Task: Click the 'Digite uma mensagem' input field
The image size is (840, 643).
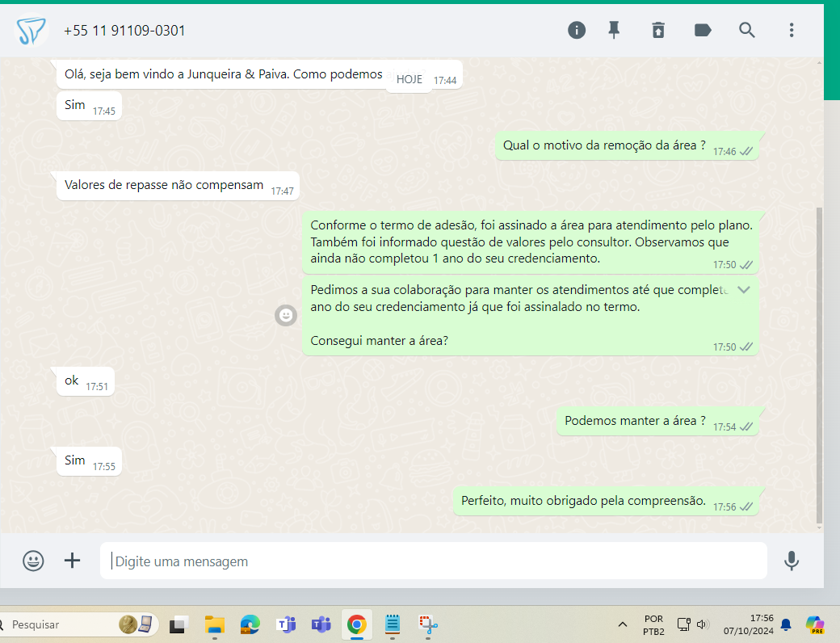Action: [433, 561]
